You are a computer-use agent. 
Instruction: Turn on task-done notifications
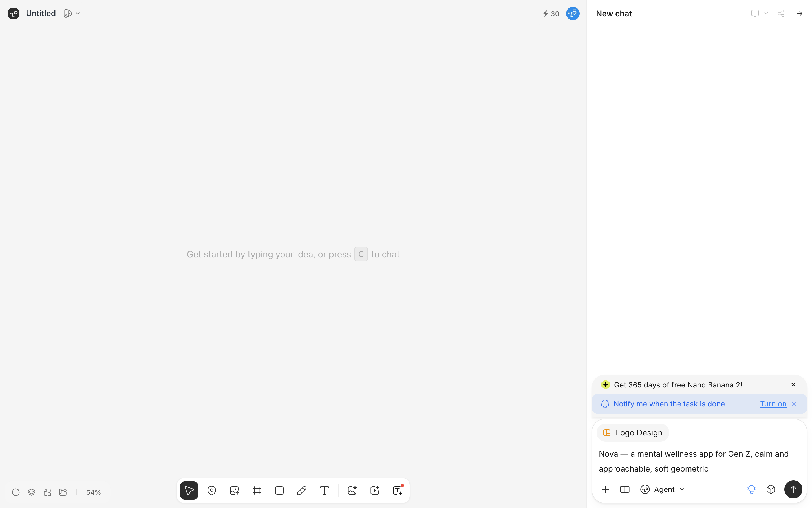click(773, 404)
